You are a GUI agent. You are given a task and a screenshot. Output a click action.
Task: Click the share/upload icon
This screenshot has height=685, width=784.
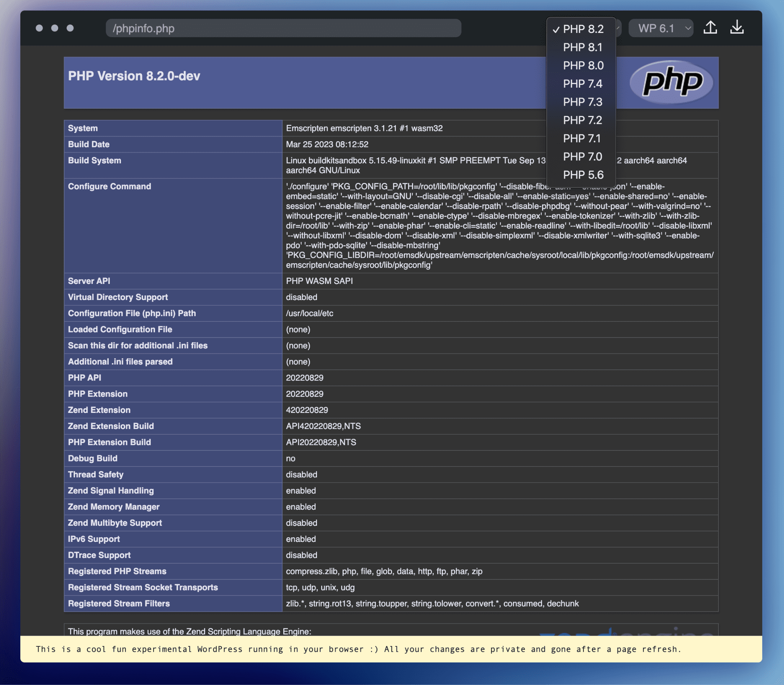tap(712, 27)
